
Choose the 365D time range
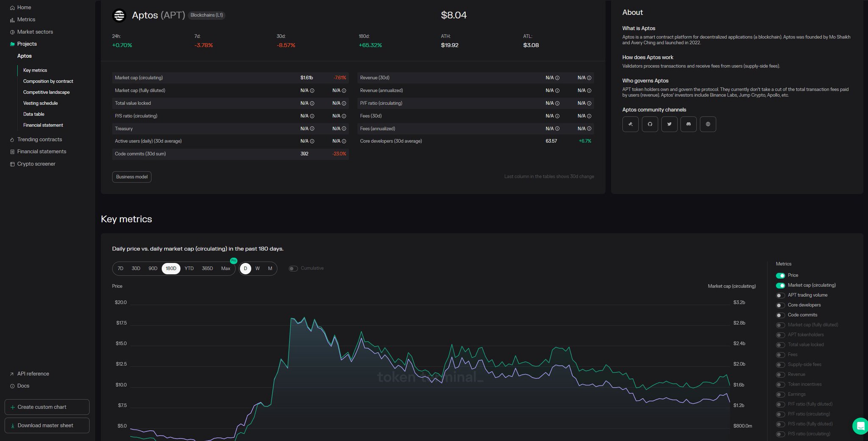[207, 268]
